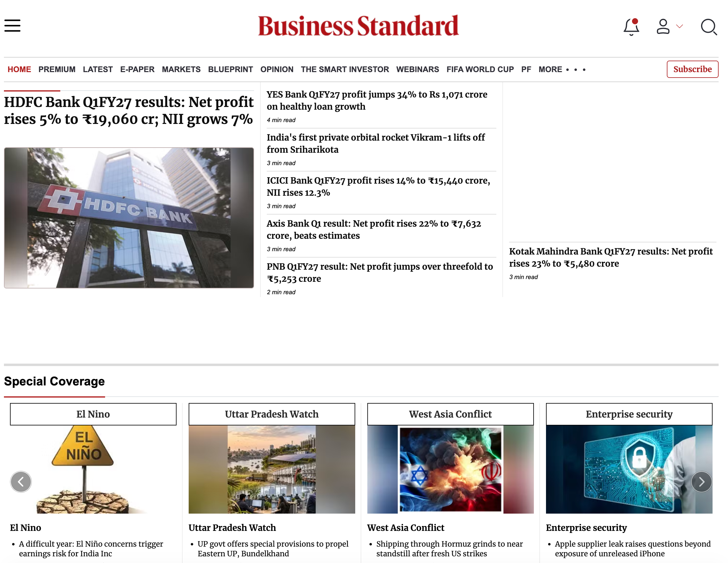Screen dimensions: 728x563
Task: Open the BLUEPRINT section
Action: coord(230,69)
